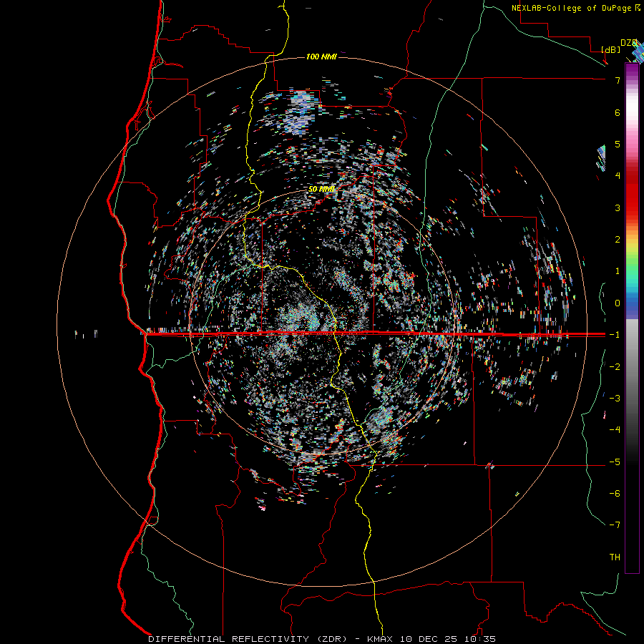Click the 50 NMI range ring label
Image resolution: width=644 pixels, height=644 pixels.
click(x=321, y=190)
